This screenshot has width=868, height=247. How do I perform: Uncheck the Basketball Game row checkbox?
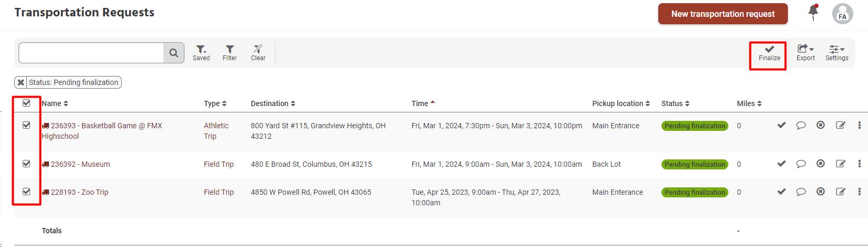26,126
